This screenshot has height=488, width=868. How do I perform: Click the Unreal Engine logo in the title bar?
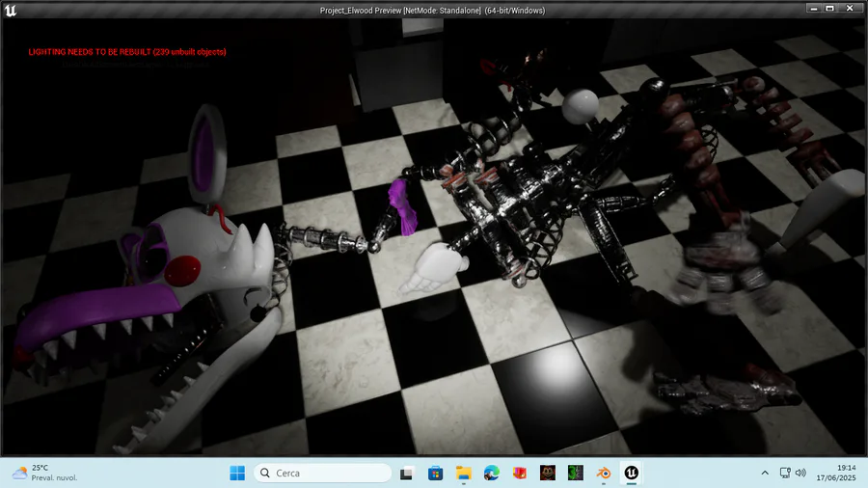pyautogui.click(x=10, y=11)
